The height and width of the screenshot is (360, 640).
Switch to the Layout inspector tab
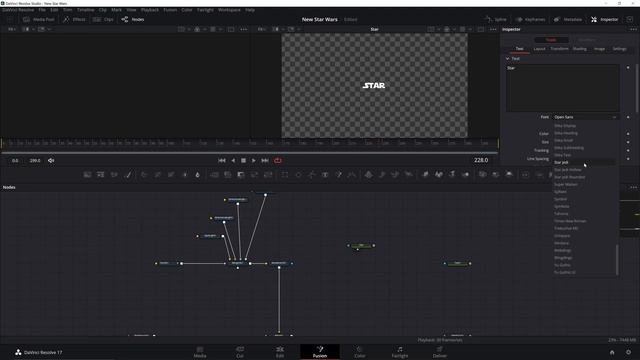[x=539, y=49]
